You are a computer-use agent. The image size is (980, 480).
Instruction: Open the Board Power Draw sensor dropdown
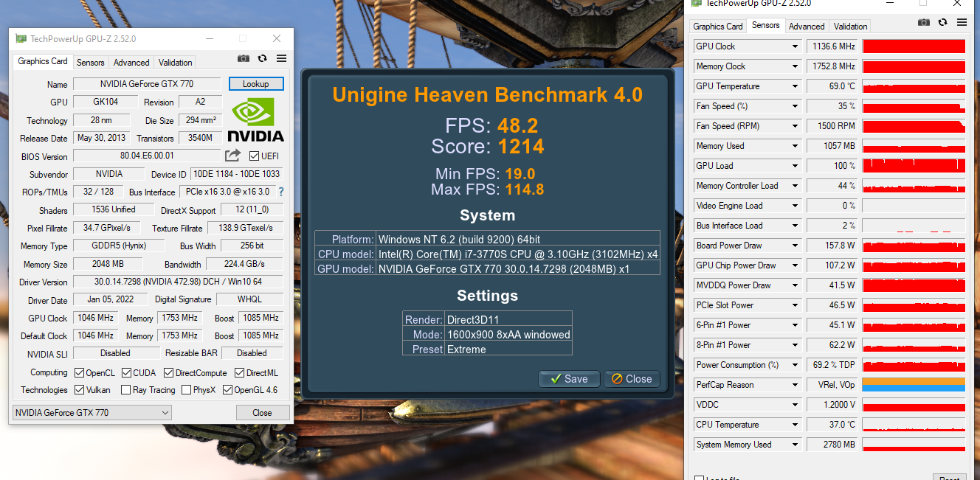pos(795,246)
